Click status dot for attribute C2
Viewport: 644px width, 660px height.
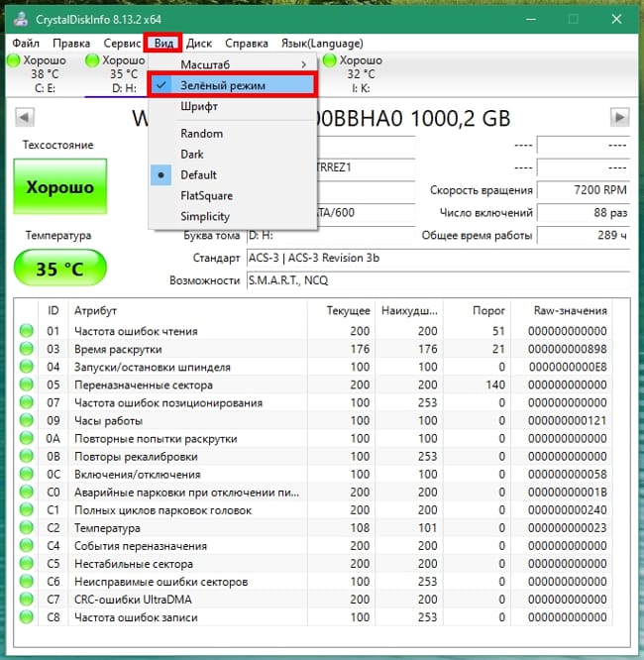point(27,528)
